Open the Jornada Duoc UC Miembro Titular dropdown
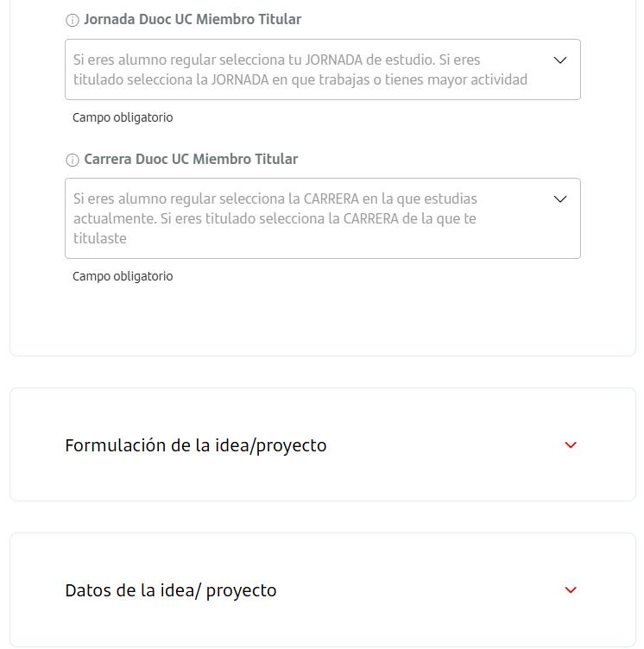The width and height of the screenshot is (644, 649). [323, 70]
